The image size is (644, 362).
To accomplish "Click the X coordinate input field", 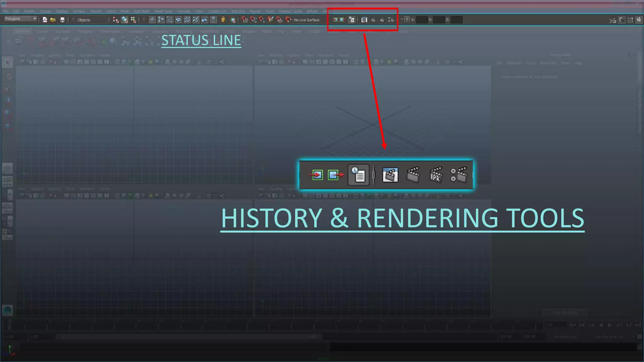I will click(422, 20).
